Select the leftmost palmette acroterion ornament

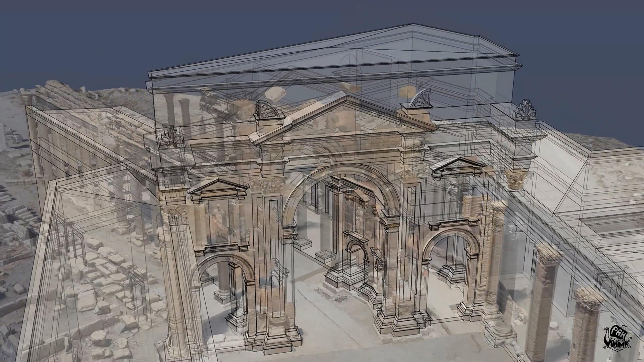(x=171, y=137)
